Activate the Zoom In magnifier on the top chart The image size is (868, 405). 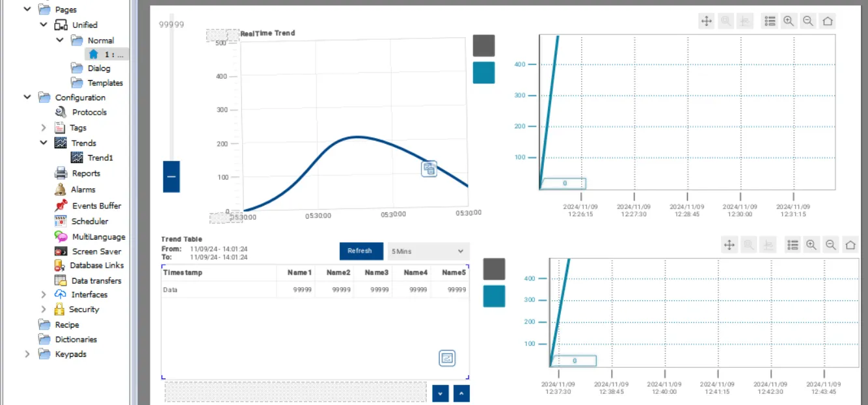point(788,21)
